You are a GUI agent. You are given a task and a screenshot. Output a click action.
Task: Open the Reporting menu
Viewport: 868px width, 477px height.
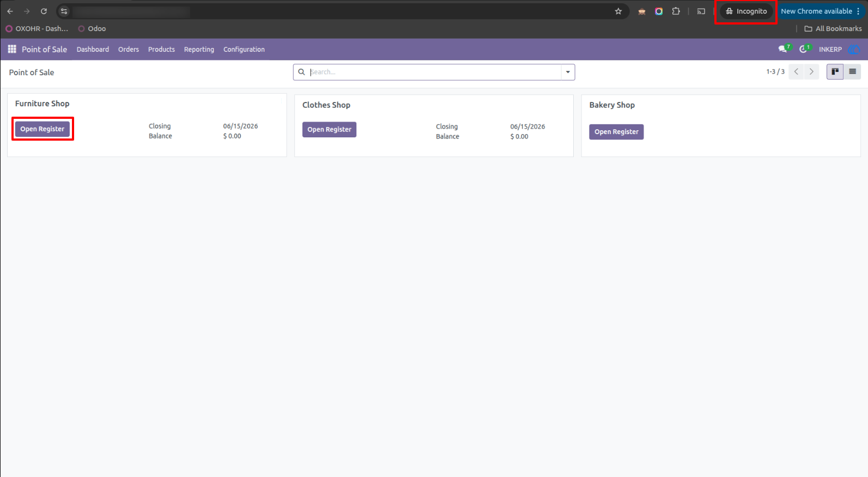click(x=199, y=49)
